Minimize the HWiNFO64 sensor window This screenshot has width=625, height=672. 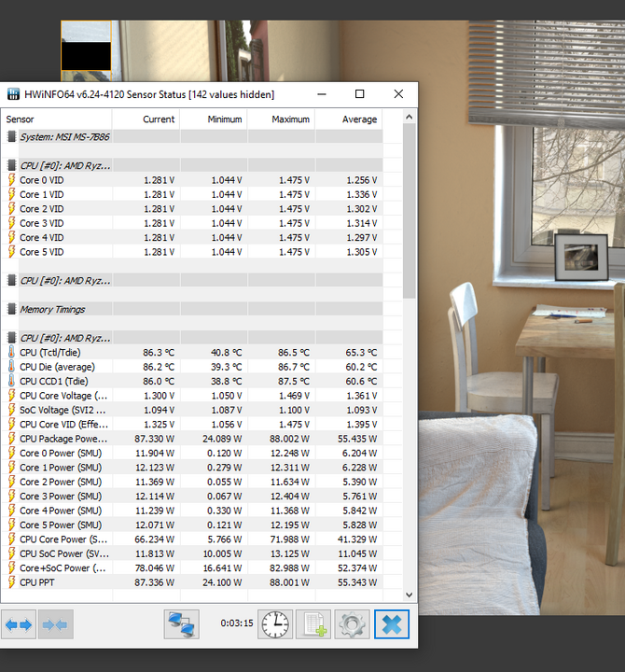322,94
